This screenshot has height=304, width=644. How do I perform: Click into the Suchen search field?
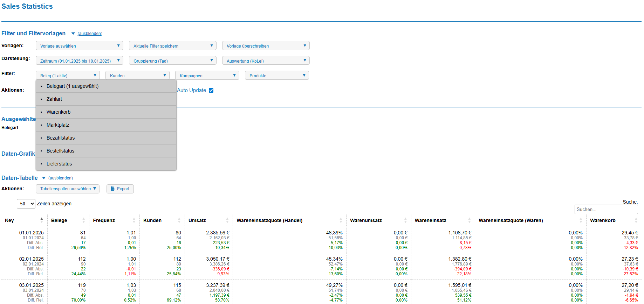tap(606, 210)
